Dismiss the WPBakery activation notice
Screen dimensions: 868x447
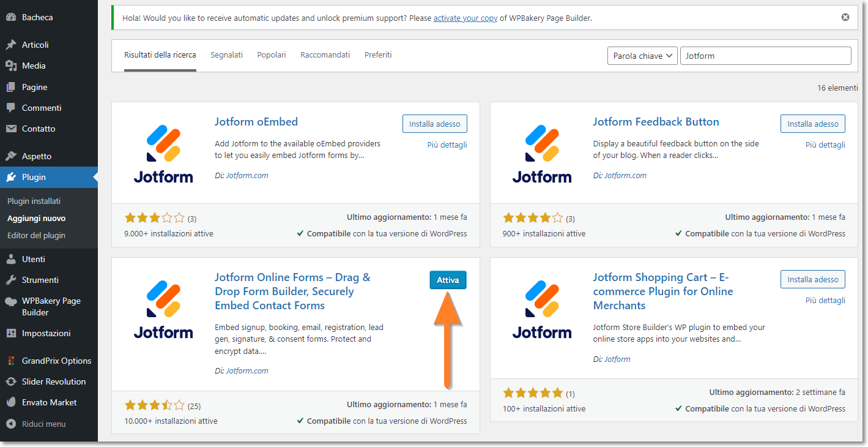pyautogui.click(x=845, y=17)
